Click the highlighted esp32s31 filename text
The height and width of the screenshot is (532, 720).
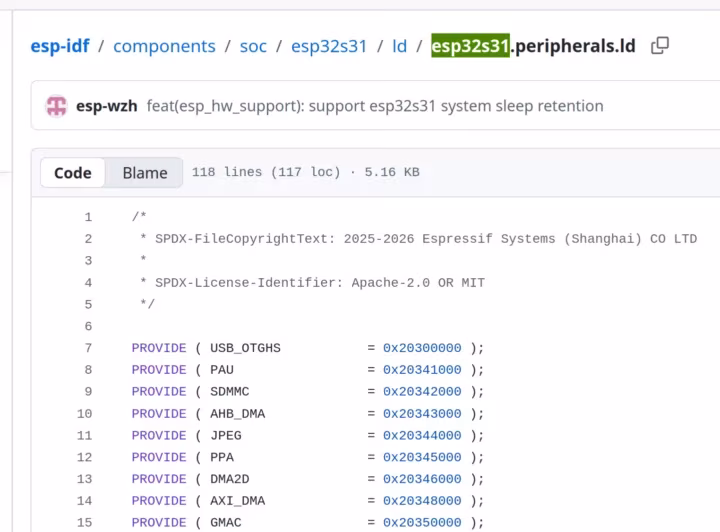(470, 45)
